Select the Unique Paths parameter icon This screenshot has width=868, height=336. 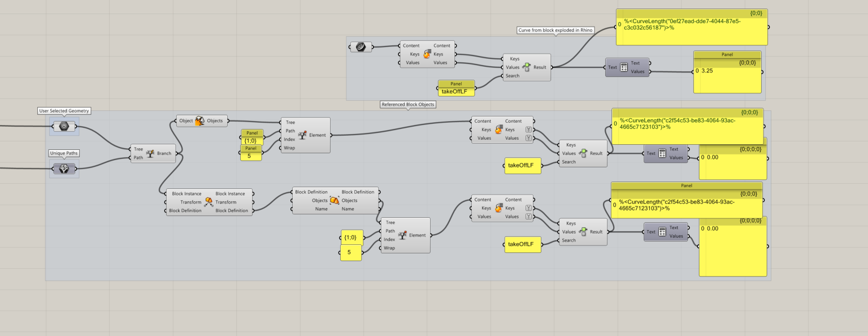coord(64,168)
